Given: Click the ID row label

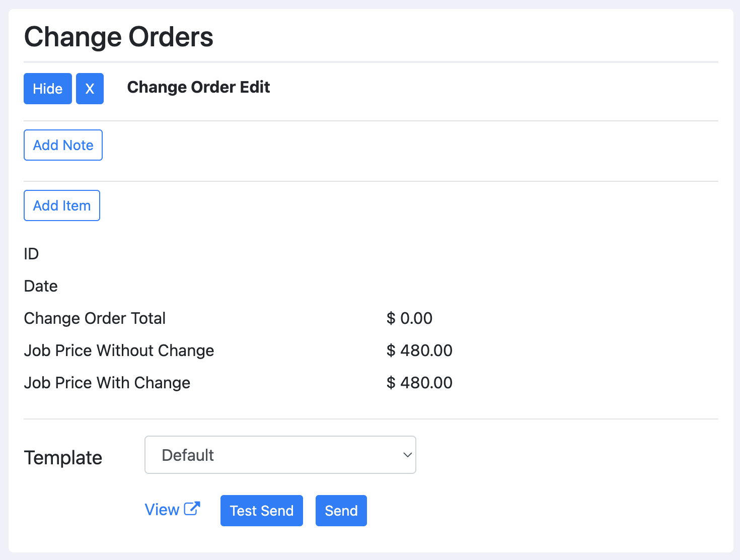Looking at the screenshot, I should [31, 254].
